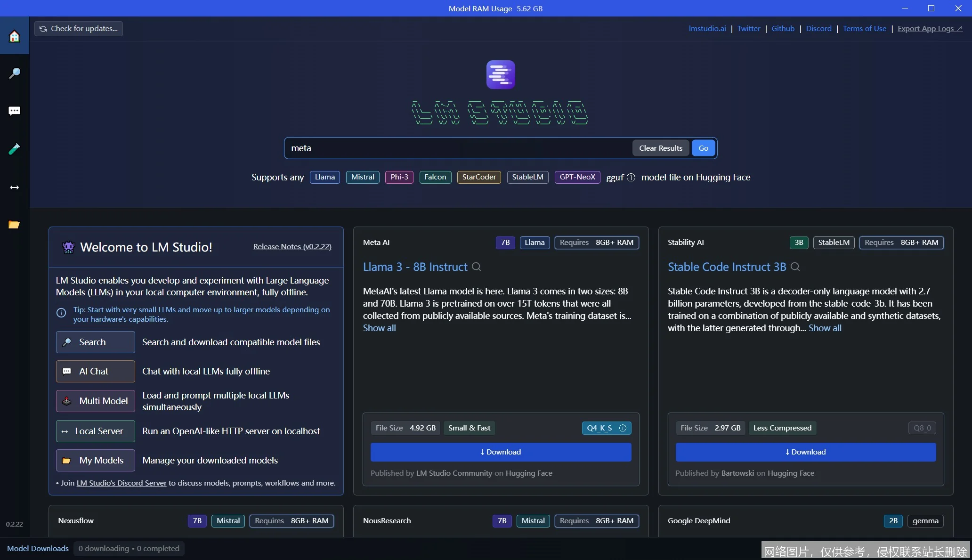Open the Search magnifier sidebar icon

15,73
